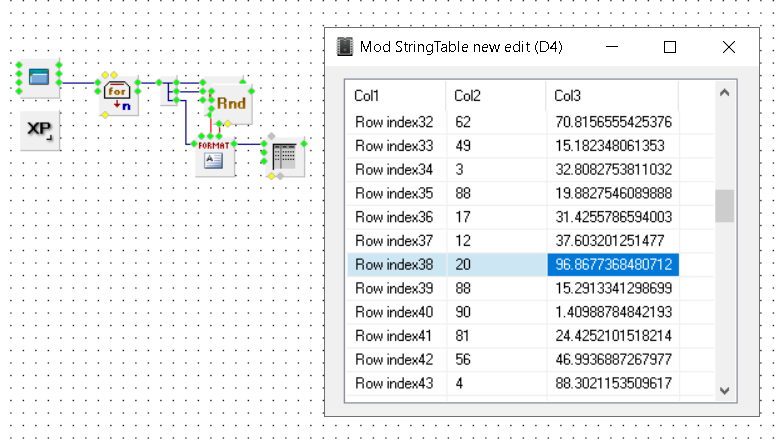
Task: Click the StringTable window title icon
Action: point(344,47)
